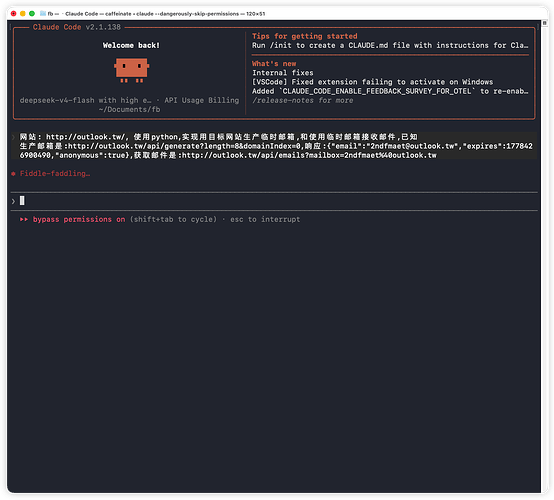Click the shift+tab to cycle hint
This screenshot has width=554, height=500.
pos(173,219)
